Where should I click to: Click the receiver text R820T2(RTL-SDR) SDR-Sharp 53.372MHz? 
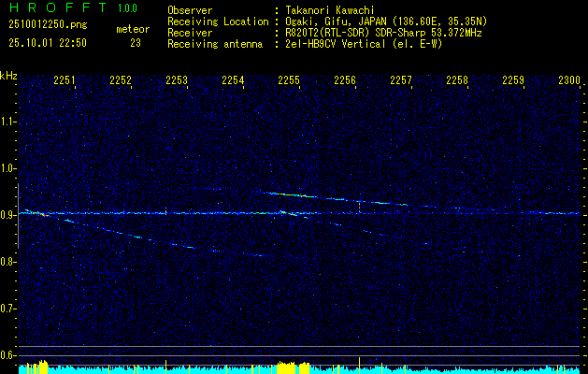tap(383, 33)
